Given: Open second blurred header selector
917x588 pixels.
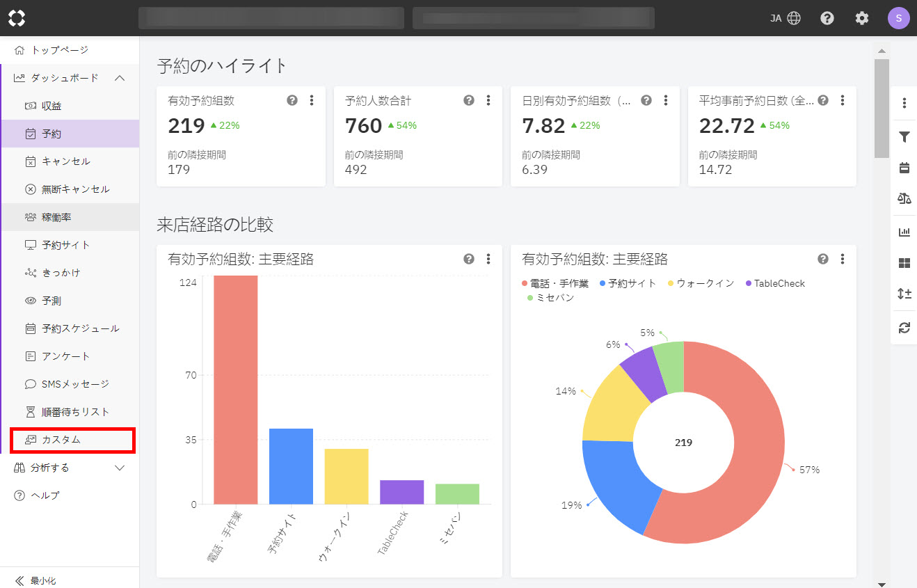Looking at the screenshot, I should tap(533, 18).
